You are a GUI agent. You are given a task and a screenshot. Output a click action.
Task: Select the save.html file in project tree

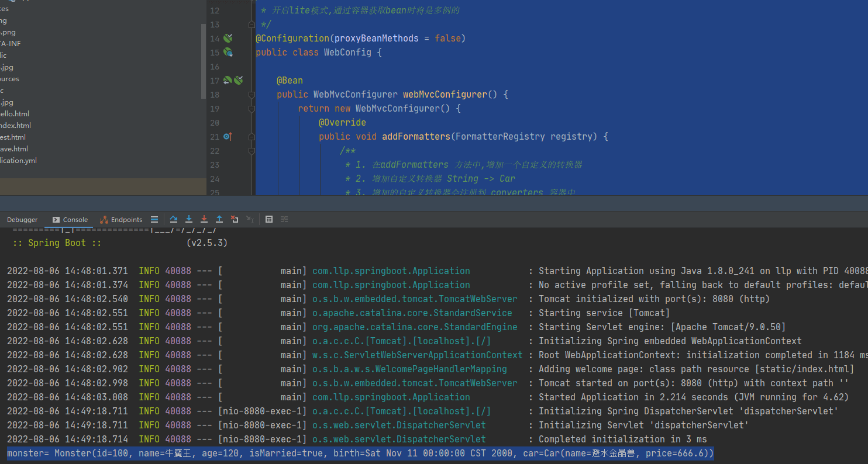pos(14,149)
